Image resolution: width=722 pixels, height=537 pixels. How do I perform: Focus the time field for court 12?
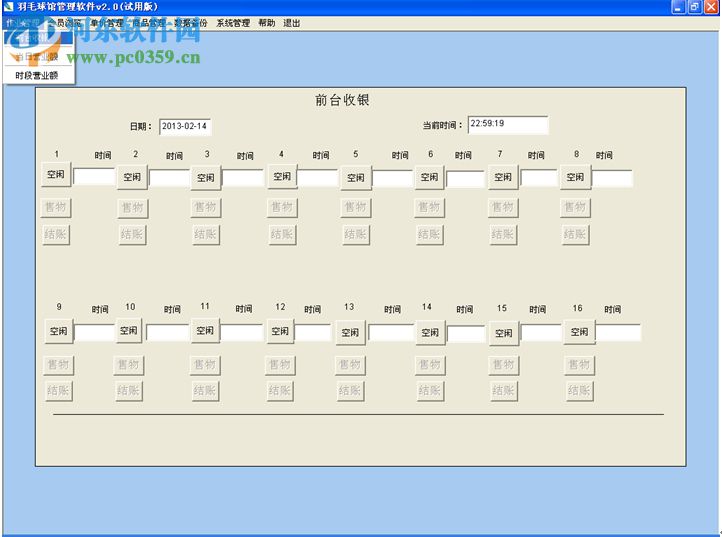click(313, 333)
